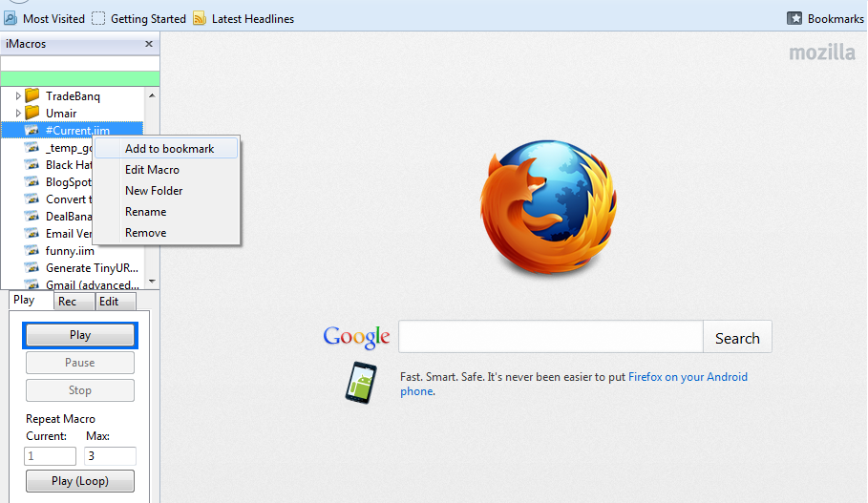The image size is (868, 503).
Task: Click the TradeBanq folder icon
Action: pos(32,95)
